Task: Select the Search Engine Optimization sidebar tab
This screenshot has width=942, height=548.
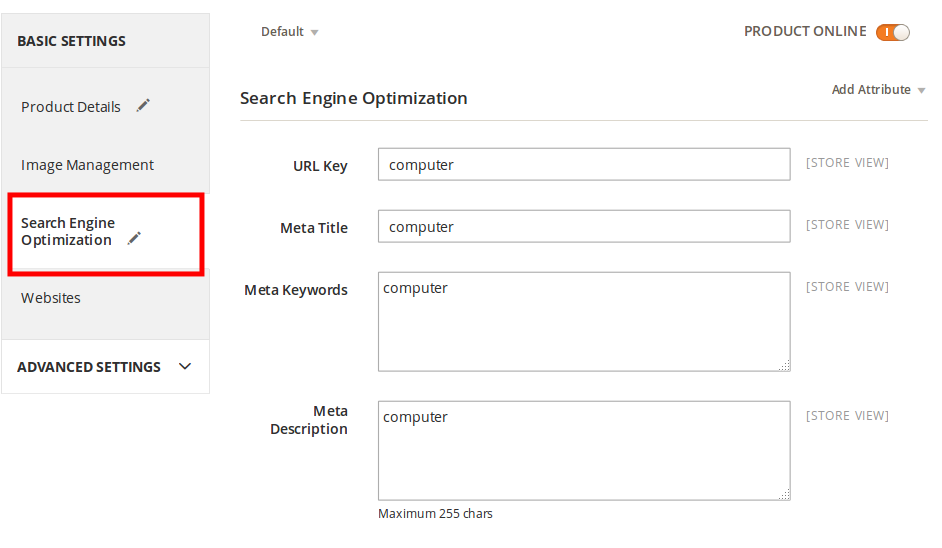Action: click(68, 231)
